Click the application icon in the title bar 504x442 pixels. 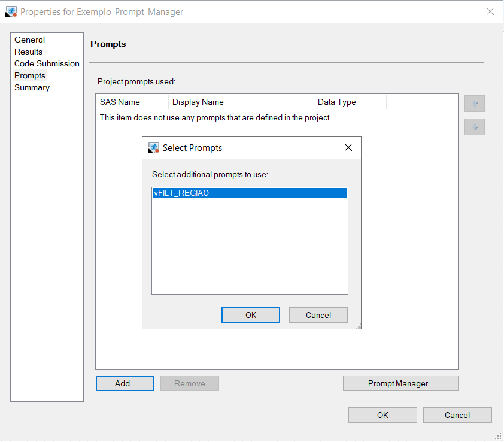[x=11, y=11]
